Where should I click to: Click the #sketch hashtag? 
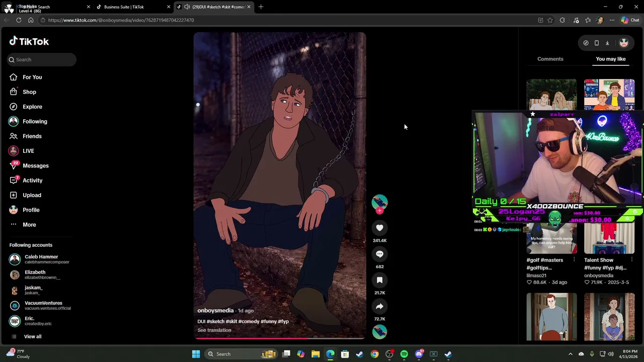coord(215,321)
